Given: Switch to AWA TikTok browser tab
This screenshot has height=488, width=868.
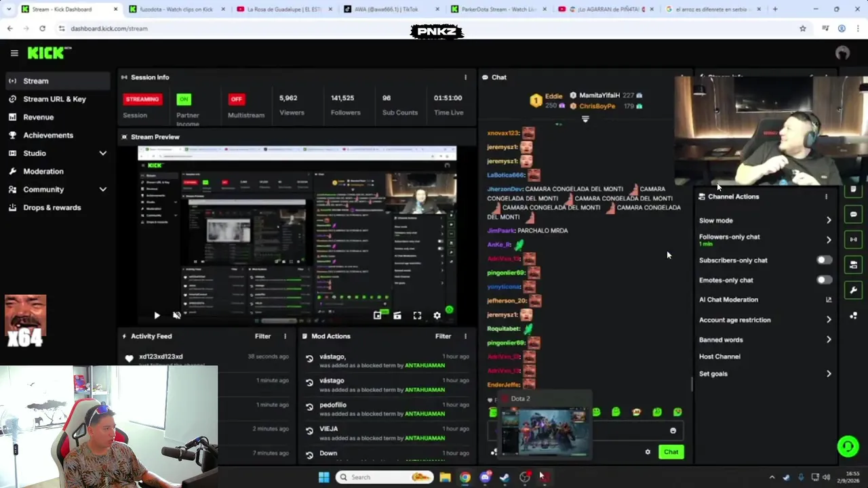Looking at the screenshot, I should (x=391, y=9).
